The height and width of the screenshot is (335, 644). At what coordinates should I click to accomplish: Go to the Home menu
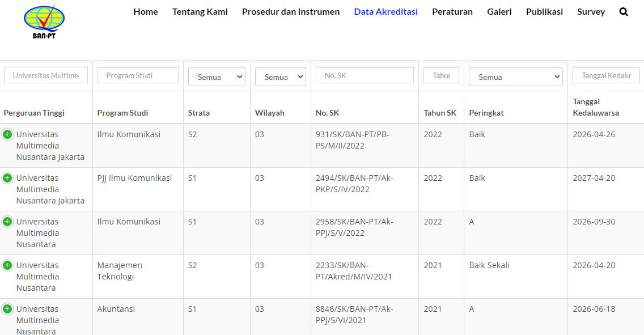[x=146, y=12]
